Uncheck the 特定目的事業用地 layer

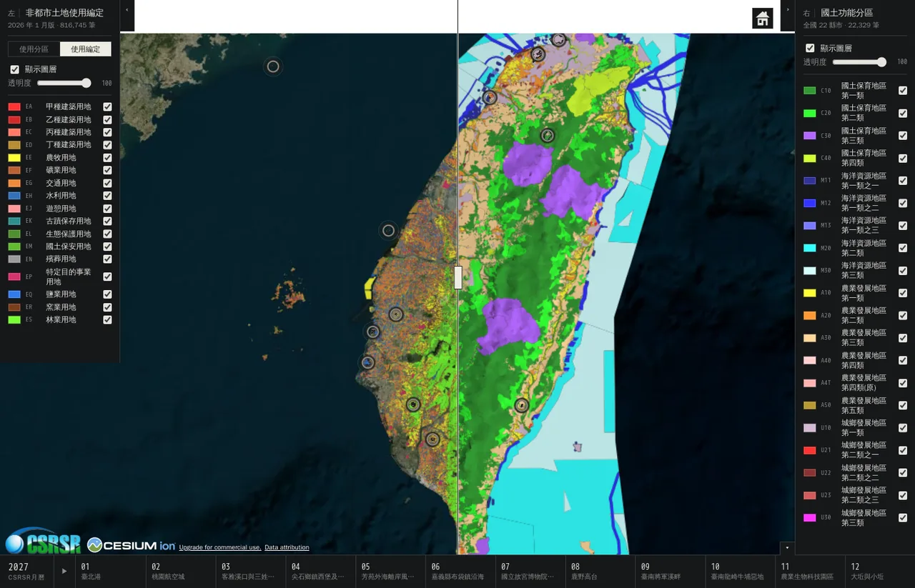(107, 276)
